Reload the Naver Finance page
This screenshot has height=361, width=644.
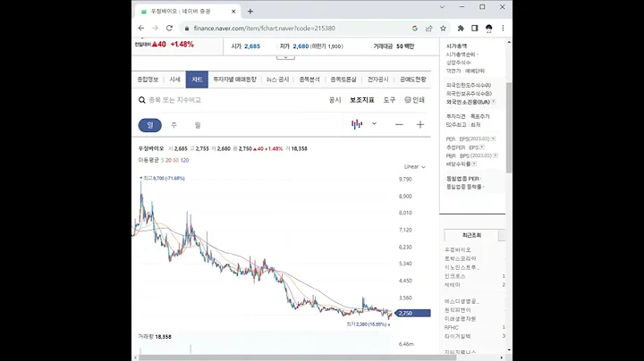[169, 28]
